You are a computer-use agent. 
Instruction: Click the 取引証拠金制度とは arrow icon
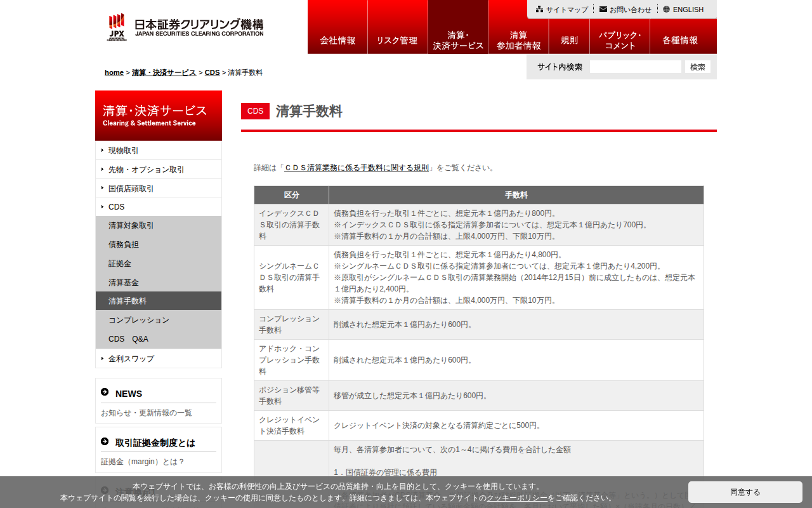105,442
